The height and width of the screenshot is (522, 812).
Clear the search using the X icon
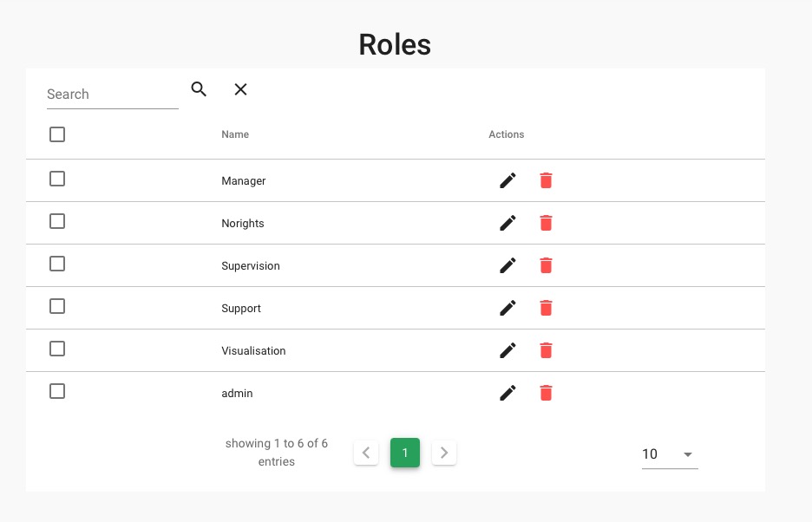pyautogui.click(x=240, y=89)
